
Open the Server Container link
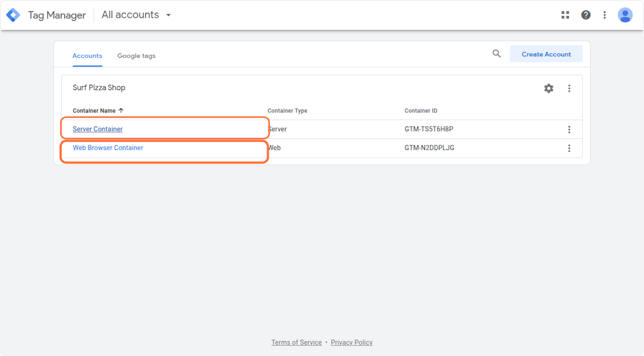tap(98, 129)
